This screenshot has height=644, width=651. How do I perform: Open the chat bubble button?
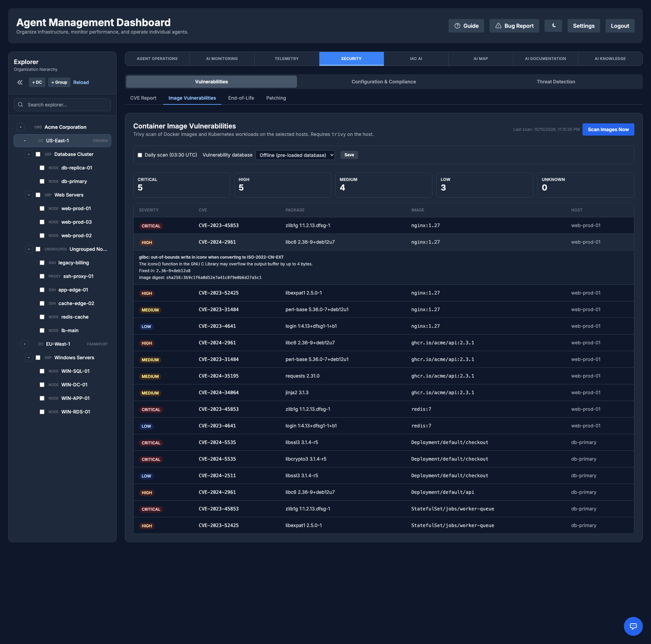click(633, 626)
